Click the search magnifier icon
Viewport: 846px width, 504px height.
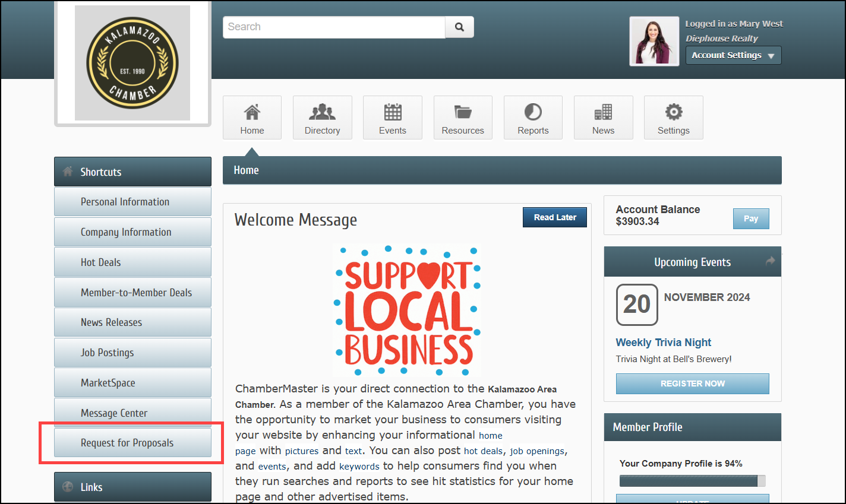point(459,27)
